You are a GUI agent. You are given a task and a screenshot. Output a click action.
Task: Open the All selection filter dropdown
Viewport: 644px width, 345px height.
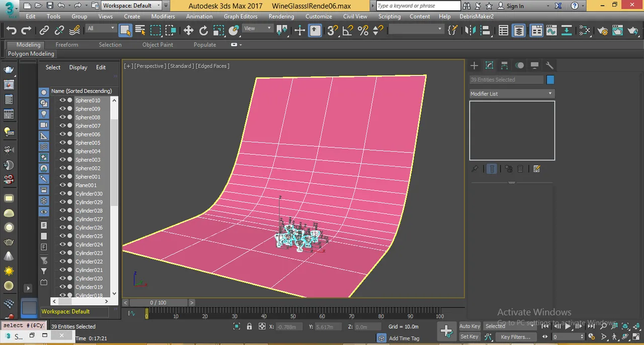coord(101,28)
